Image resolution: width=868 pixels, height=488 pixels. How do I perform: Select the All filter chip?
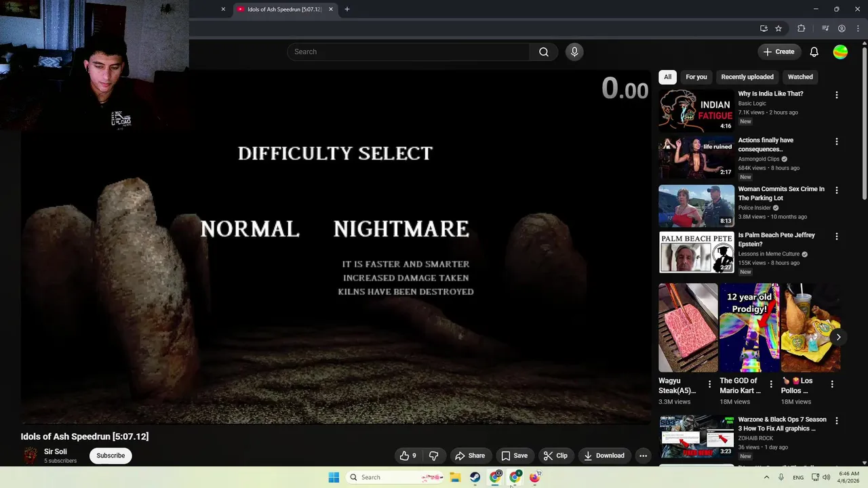(667, 77)
